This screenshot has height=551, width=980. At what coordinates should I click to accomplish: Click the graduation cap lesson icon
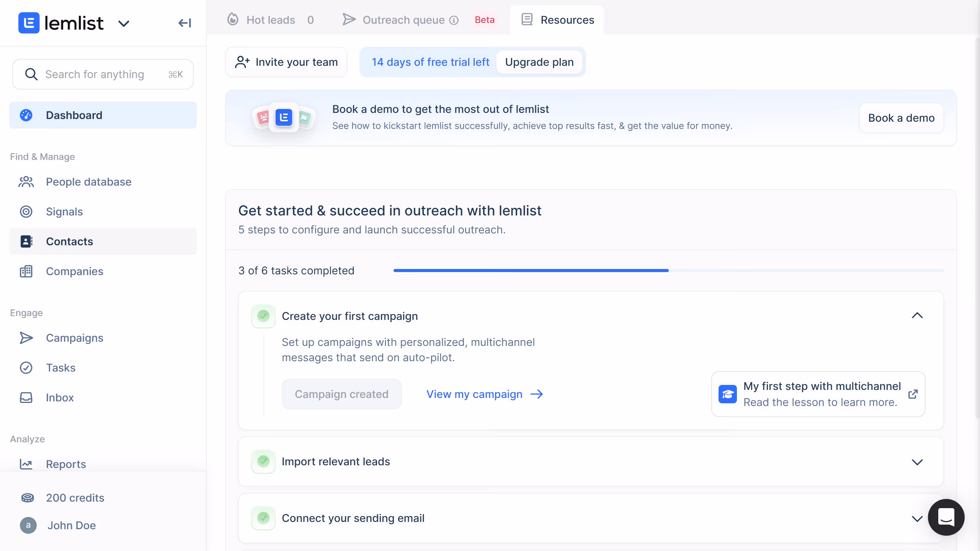click(x=727, y=394)
